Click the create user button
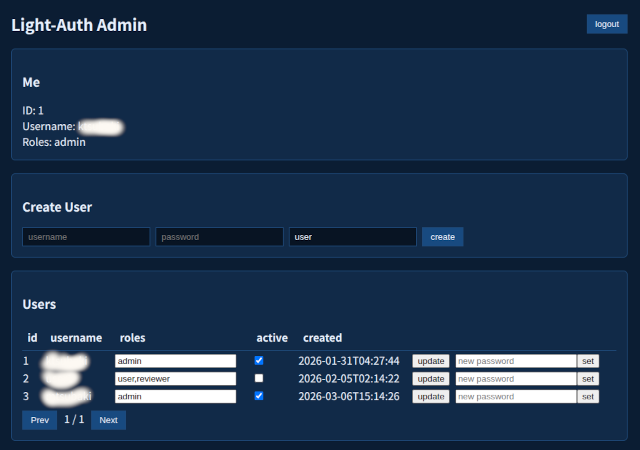Viewport: 640px width, 450px height. [x=442, y=237]
